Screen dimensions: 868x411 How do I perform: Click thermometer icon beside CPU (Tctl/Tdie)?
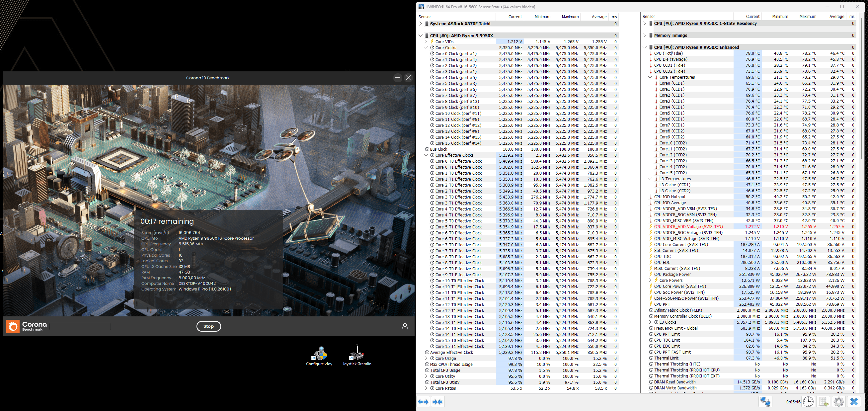click(651, 53)
